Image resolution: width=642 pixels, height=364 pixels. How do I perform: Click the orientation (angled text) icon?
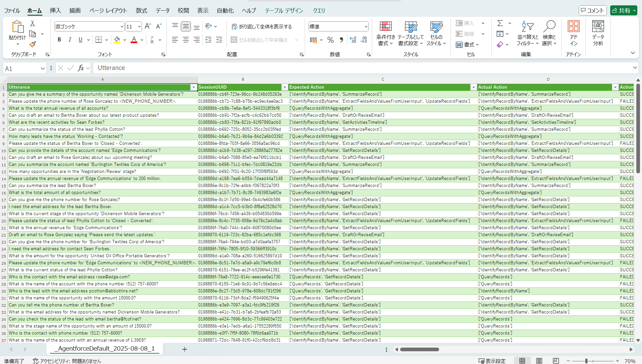click(x=208, y=26)
